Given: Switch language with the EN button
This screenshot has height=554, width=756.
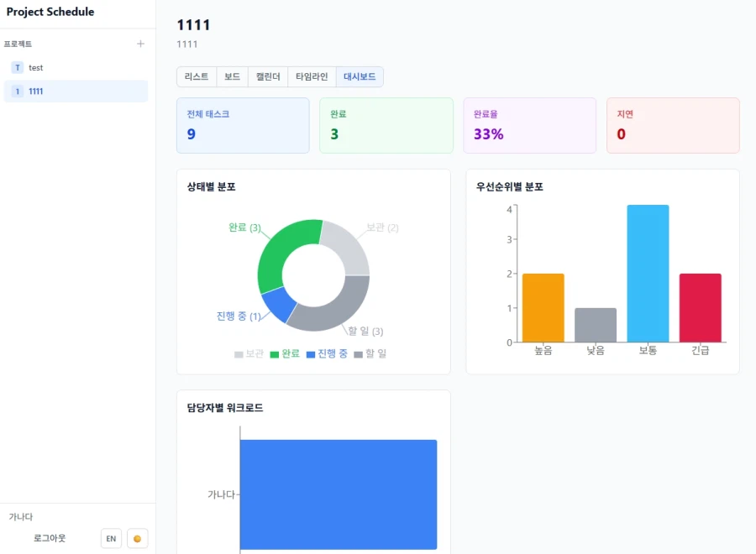Looking at the screenshot, I should point(111,538).
